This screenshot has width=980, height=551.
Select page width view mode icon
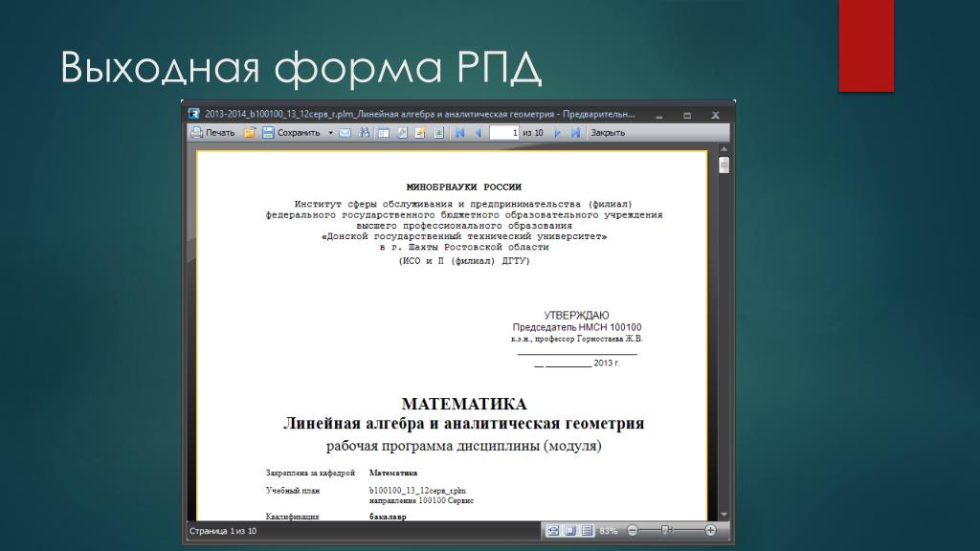(x=553, y=530)
